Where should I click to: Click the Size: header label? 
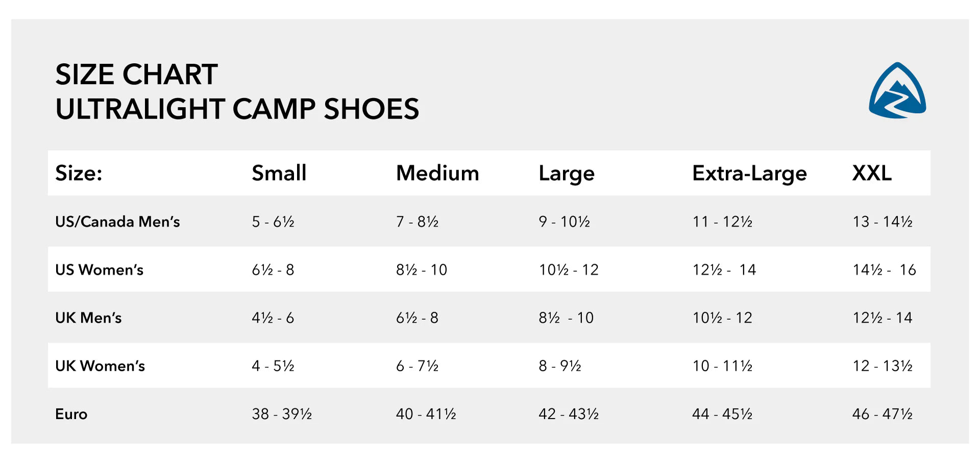pos(79,173)
